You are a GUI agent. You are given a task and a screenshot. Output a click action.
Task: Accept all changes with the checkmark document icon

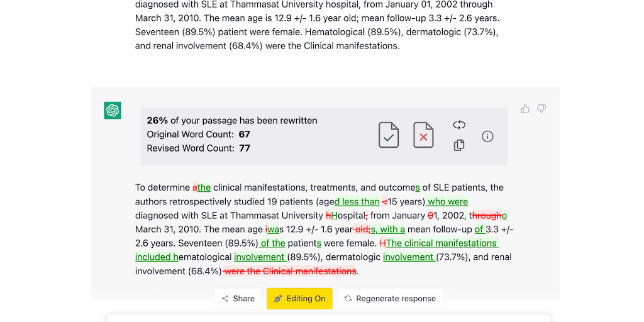(x=389, y=135)
